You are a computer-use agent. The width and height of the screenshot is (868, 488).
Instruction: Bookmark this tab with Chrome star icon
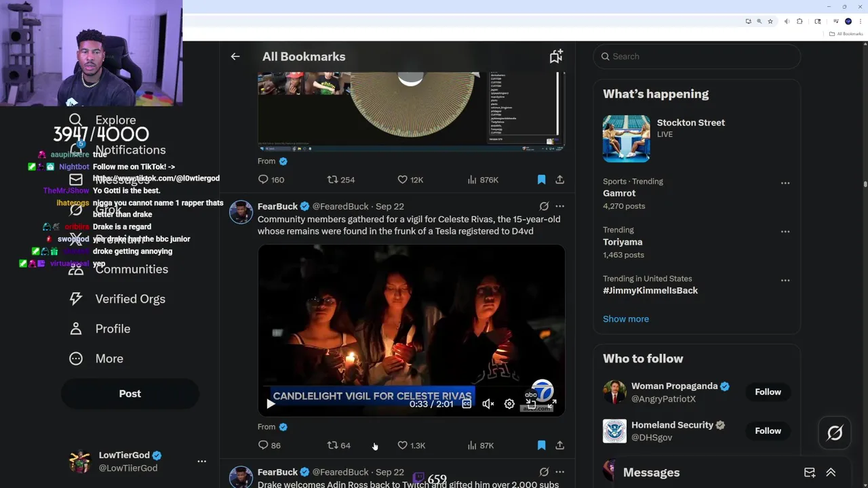[770, 22]
